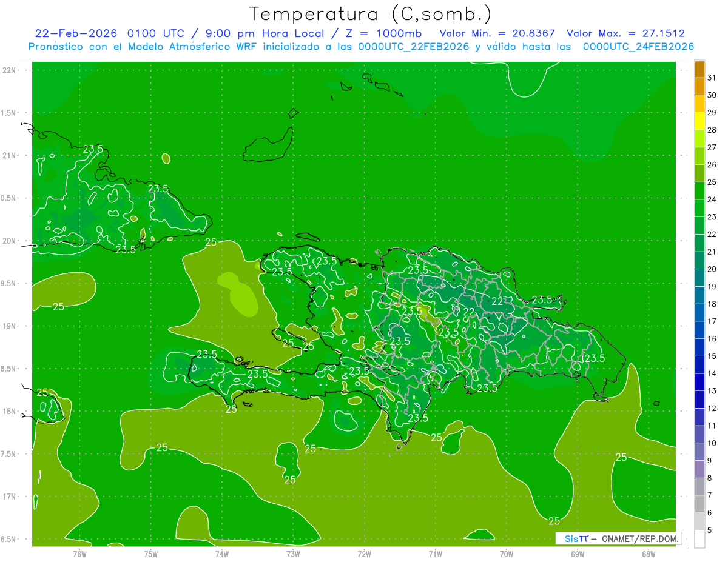Click the "19N" latitude axis label
728x562 pixels.
(10, 326)
